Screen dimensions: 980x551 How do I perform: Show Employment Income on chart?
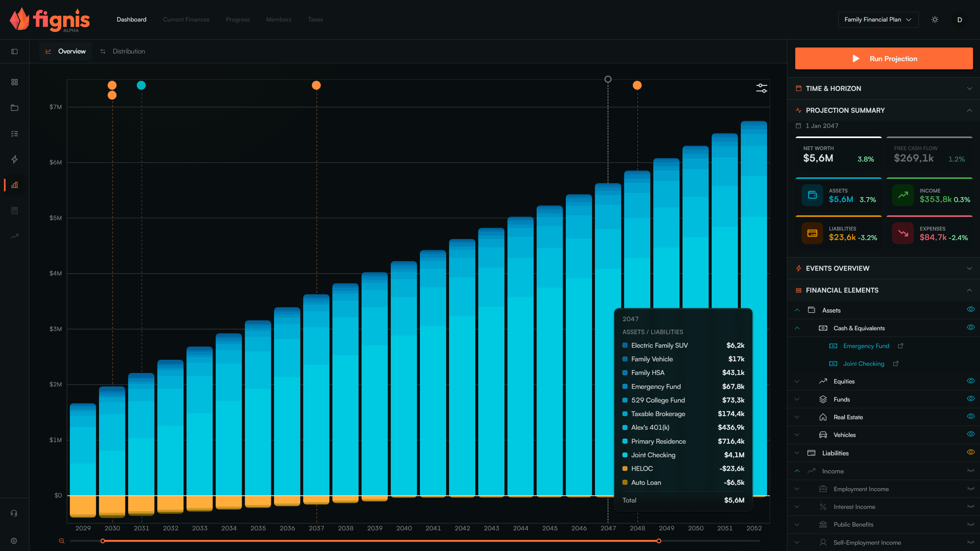[971, 489]
